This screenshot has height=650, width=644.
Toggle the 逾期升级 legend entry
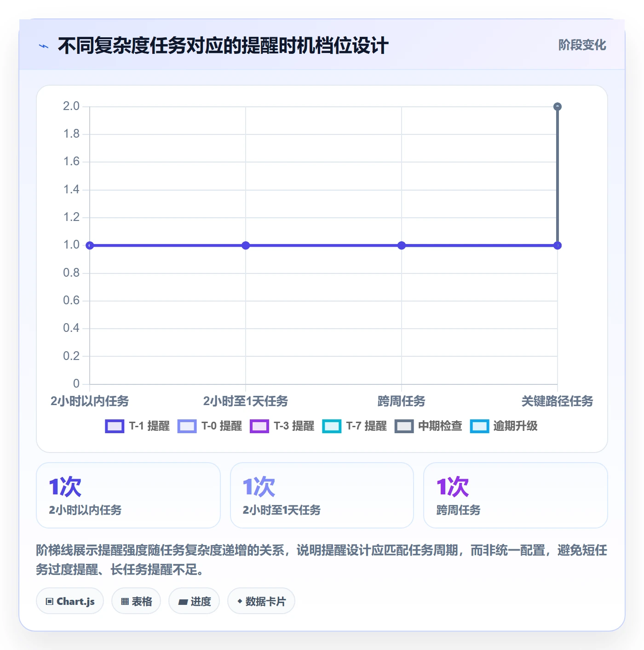pyautogui.click(x=504, y=426)
